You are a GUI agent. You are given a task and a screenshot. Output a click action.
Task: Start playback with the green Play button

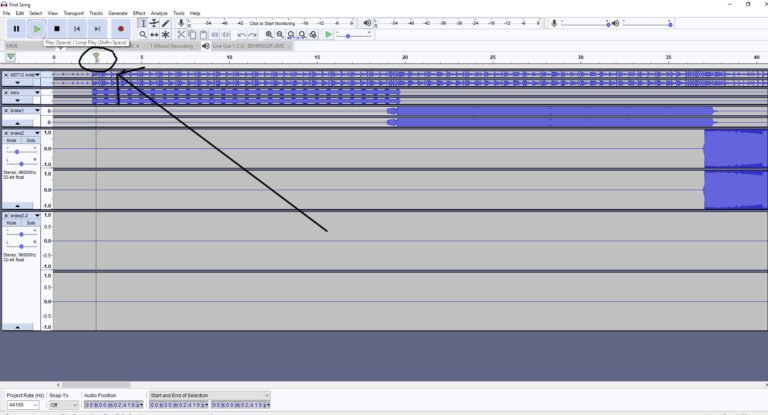pos(37,29)
